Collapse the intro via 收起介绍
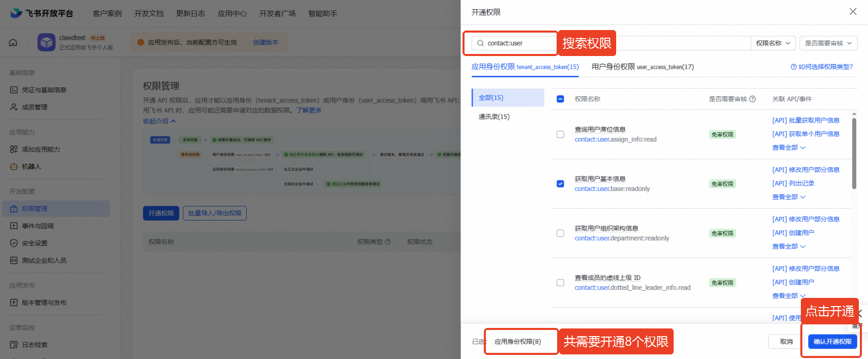This screenshot has width=868, height=359. coord(159,121)
